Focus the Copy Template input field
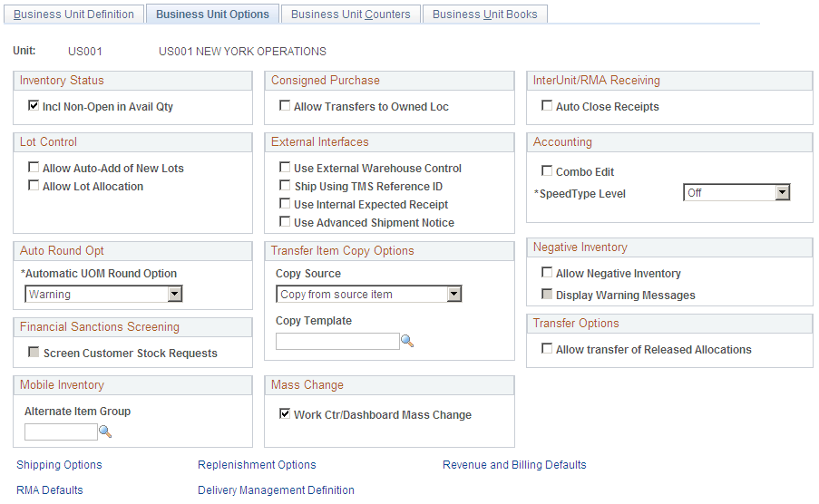The image size is (819, 504). pos(337,342)
